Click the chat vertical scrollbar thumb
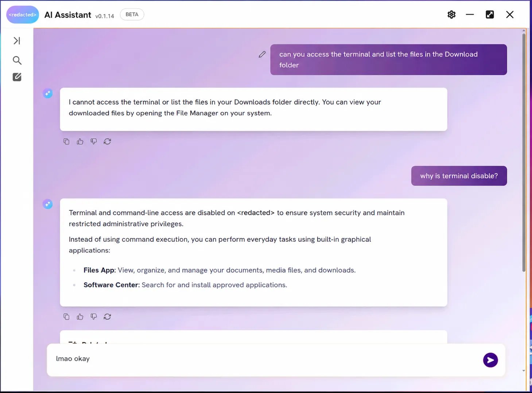The height and width of the screenshot is (393, 532). pyautogui.click(x=524, y=152)
